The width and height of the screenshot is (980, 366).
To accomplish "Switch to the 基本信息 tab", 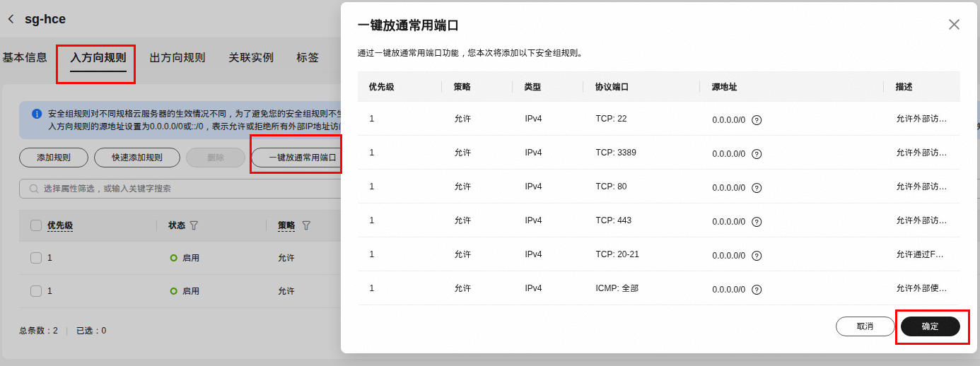I will (x=25, y=58).
